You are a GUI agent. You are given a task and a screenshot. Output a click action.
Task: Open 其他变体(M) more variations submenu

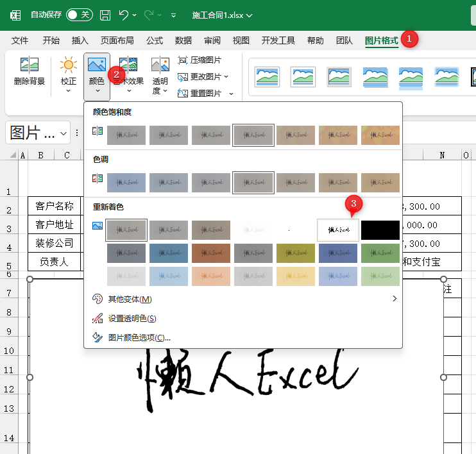point(243,299)
